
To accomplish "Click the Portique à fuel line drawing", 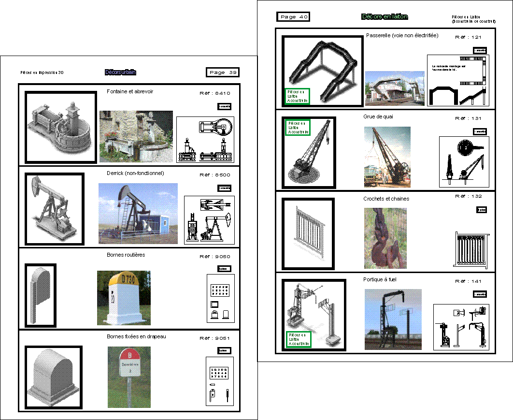I will pyautogui.click(x=461, y=327).
